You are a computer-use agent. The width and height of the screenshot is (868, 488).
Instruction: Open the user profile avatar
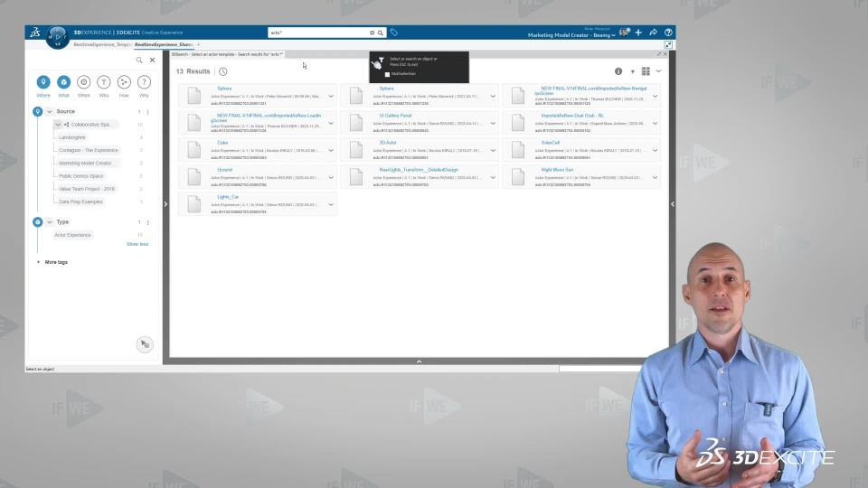(625, 33)
